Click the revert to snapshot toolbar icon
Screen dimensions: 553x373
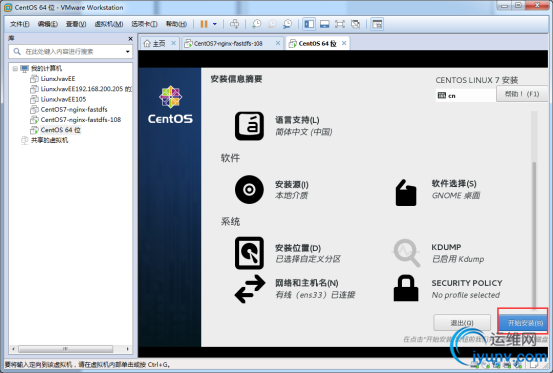click(x=272, y=24)
